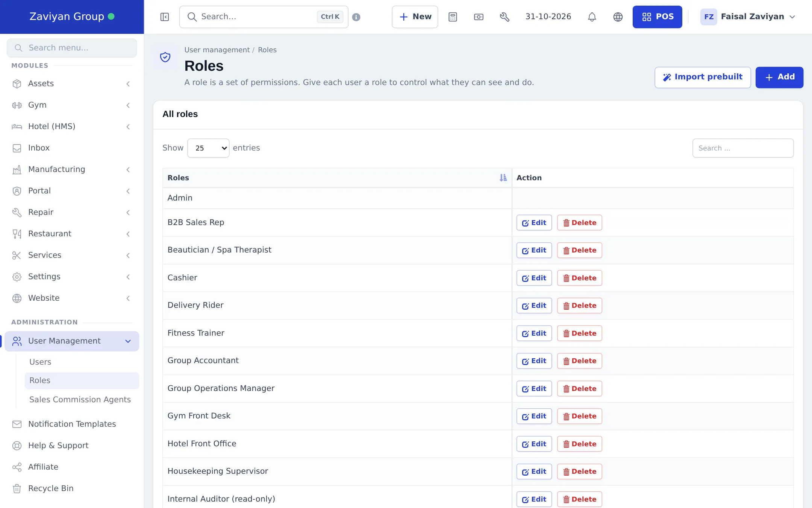The width and height of the screenshot is (812, 508).
Task: Click the info icon beside search bar
Action: click(x=356, y=17)
